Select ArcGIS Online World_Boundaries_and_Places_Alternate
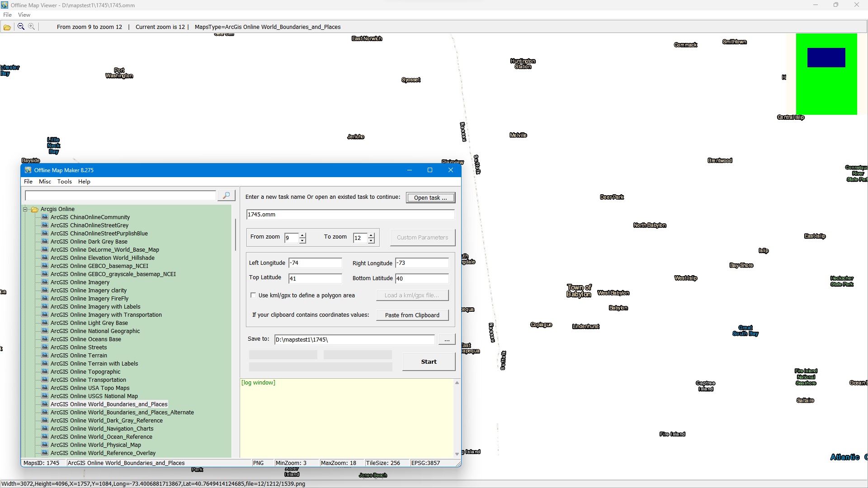The image size is (868, 488). tap(122, 412)
